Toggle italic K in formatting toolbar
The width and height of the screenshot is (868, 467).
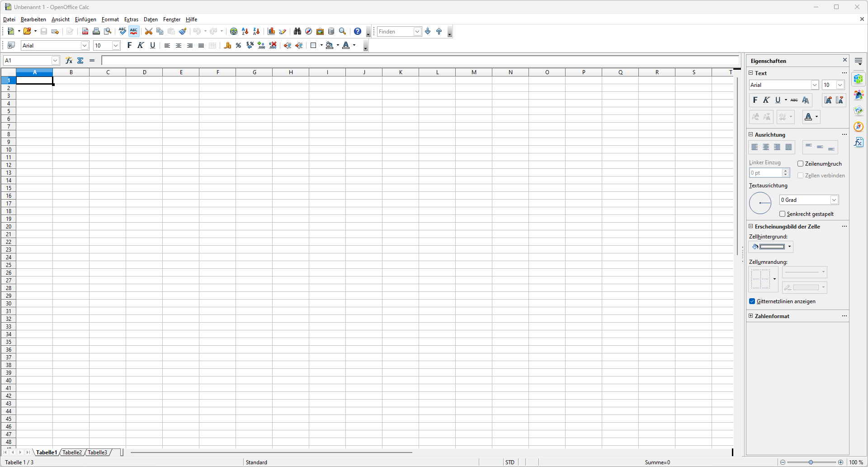point(141,45)
